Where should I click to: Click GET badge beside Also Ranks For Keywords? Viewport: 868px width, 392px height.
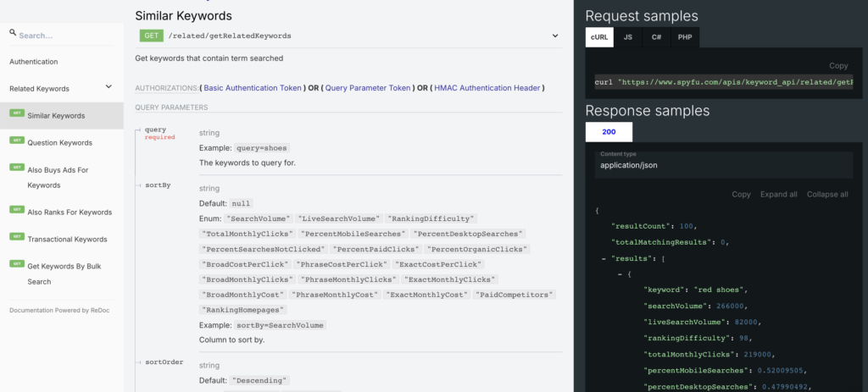tap(17, 209)
